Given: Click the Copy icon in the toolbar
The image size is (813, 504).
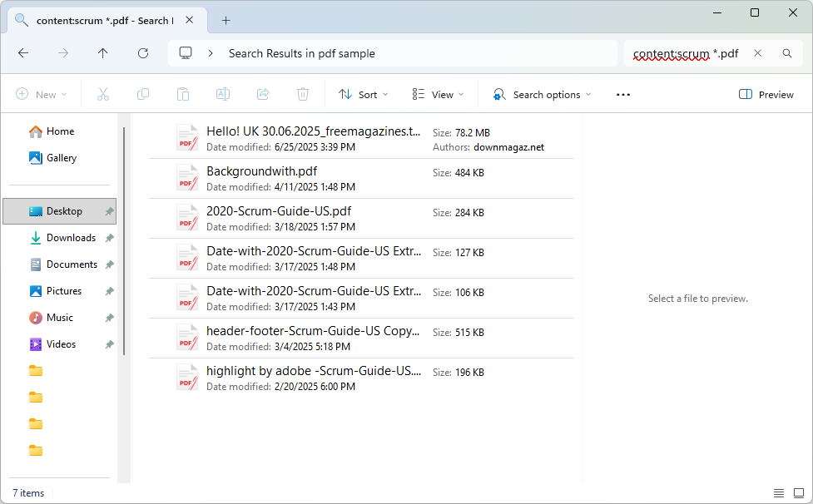Looking at the screenshot, I should [142, 94].
